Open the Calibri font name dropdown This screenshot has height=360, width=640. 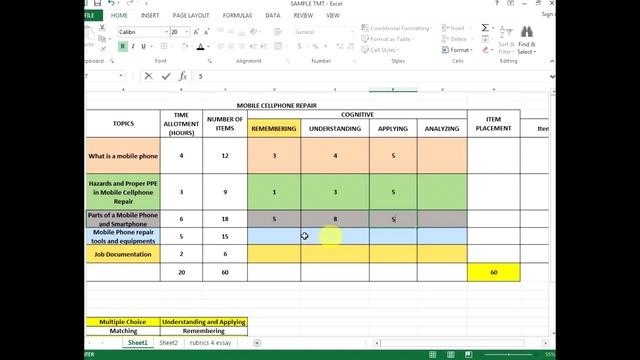coord(167,32)
